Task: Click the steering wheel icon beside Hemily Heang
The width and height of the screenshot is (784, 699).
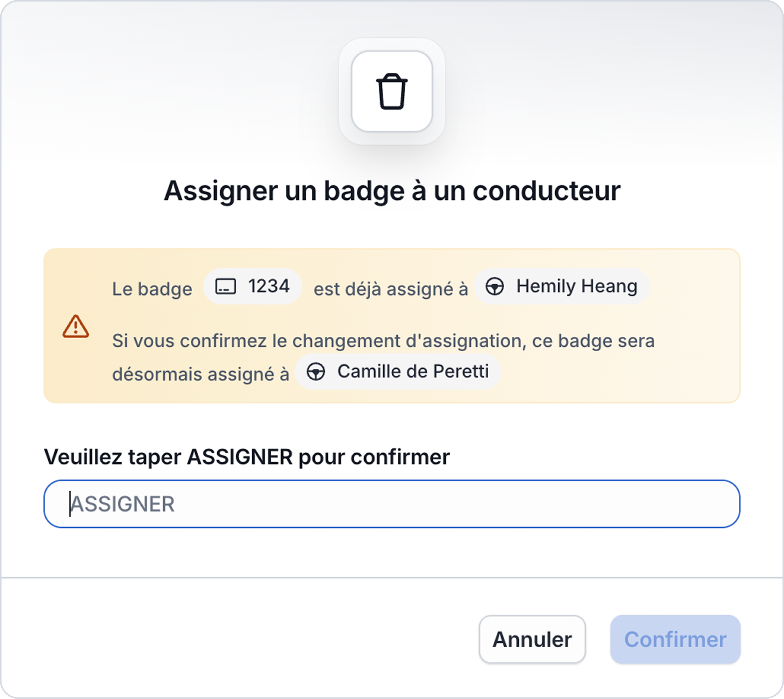Action: click(x=494, y=287)
